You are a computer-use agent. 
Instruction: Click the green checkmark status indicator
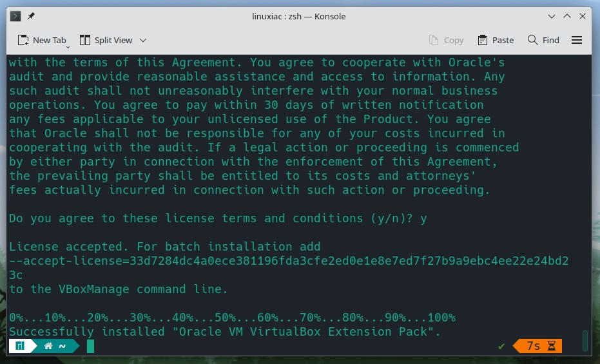pyautogui.click(x=501, y=347)
